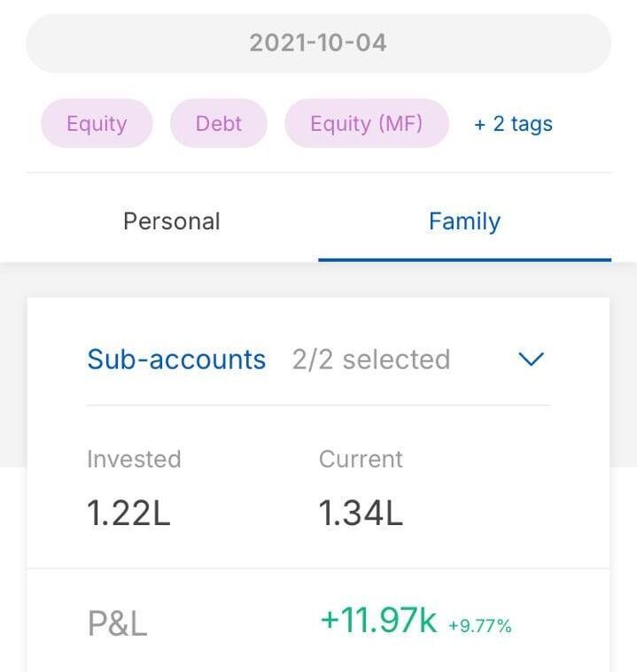Select the 1.34L current value
637x672 pixels.
click(x=361, y=514)
